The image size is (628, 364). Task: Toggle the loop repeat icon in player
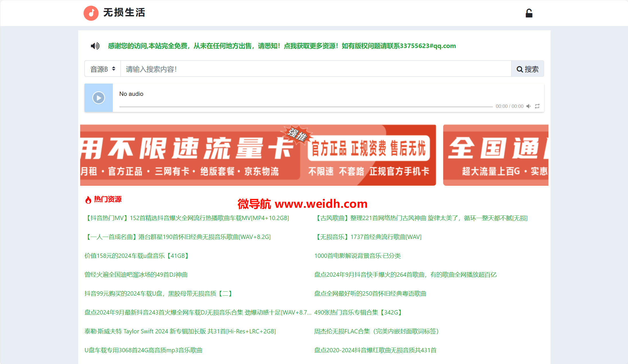(x=537, y=106)
